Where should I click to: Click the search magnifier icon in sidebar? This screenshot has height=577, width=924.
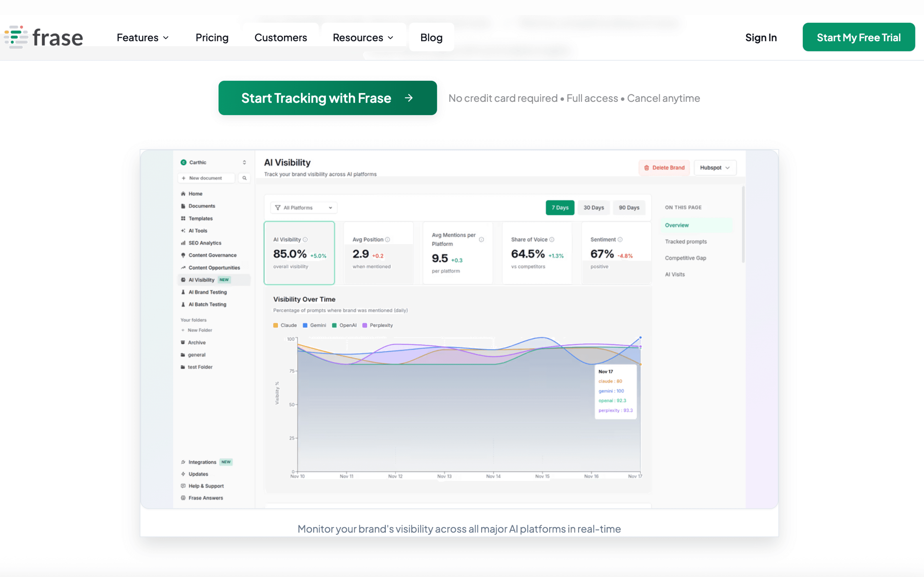coord(244,178)
